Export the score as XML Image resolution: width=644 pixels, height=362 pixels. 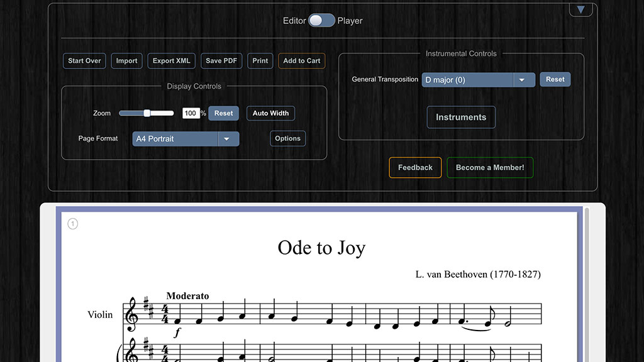click(171, 61)
